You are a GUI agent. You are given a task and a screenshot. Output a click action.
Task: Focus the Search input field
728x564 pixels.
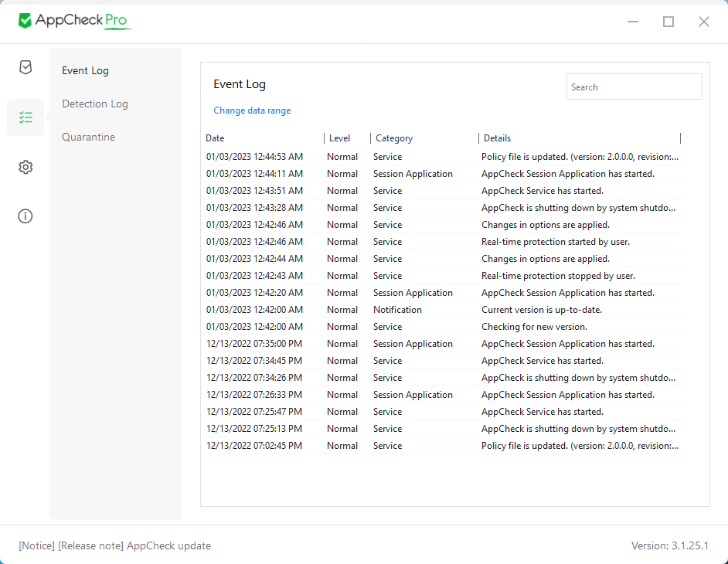tap(634, 87)
